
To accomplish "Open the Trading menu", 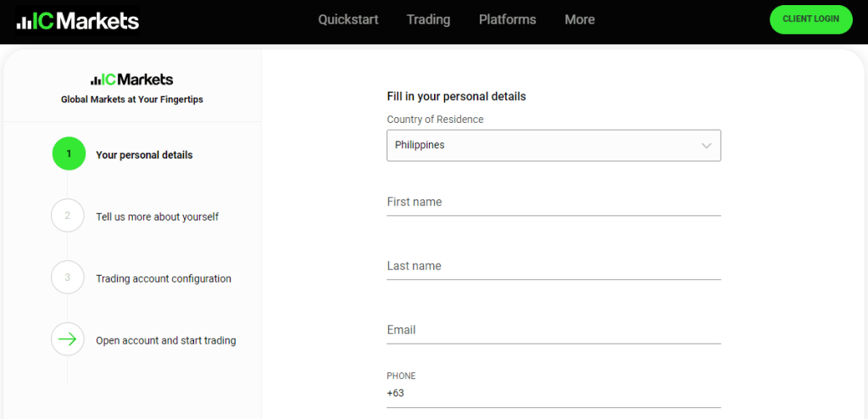I will [x=428, y=20].
